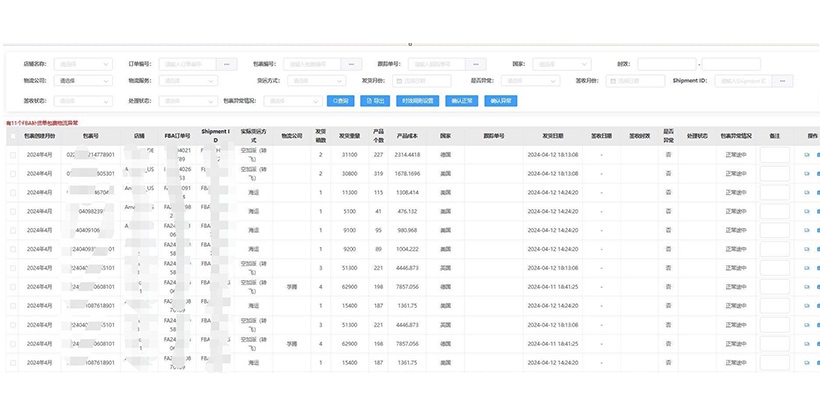This screenshot has height=419, width=820.
Task: Check the first table row's checkbox
Action: (13, 155)
